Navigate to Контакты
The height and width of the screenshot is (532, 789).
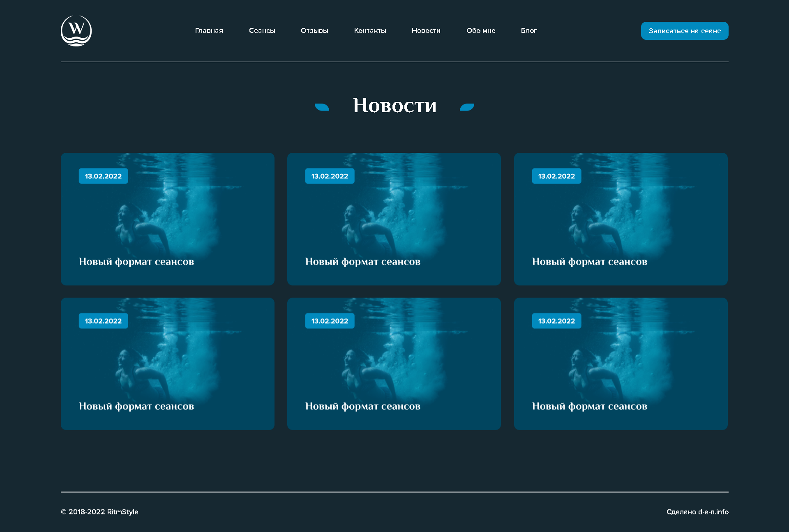(370, 31)
